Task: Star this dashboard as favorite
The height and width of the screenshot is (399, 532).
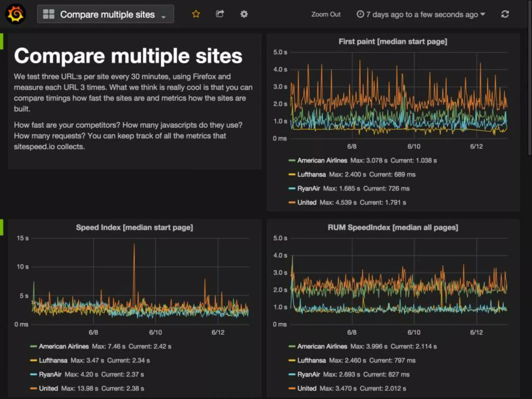Action: (196, 14)
